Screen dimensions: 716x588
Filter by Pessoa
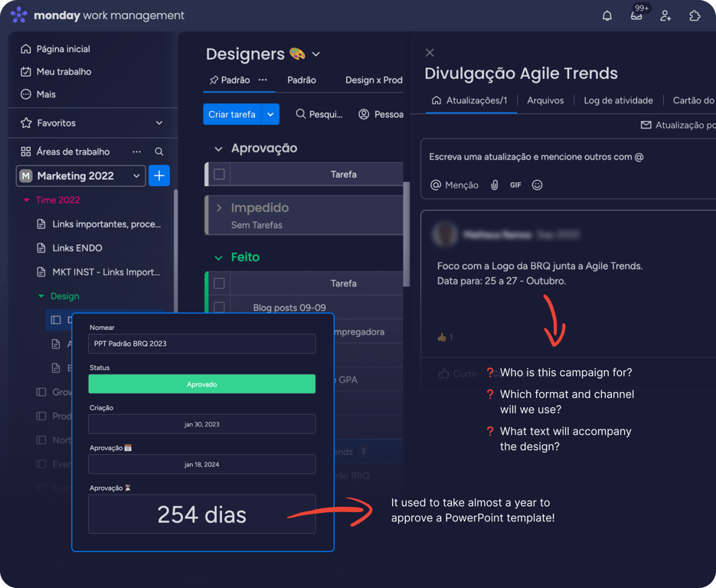[x=381, y=114]
